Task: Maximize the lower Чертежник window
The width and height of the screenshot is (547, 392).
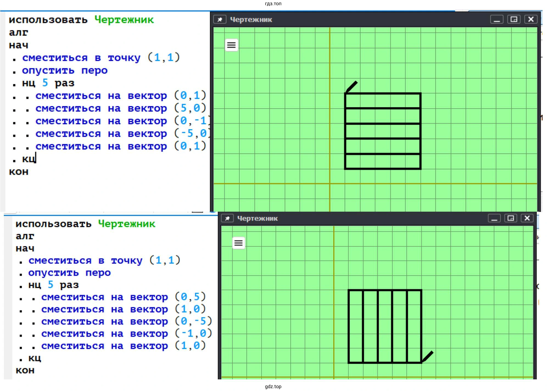Action: tap(511, 218)
